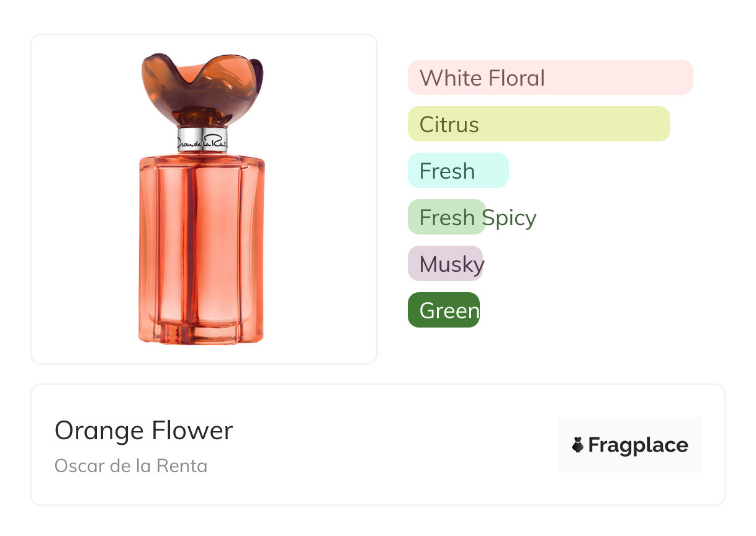
Task: Click the word Spicy overflowing its bar
Action: click(x=510, y=218)
